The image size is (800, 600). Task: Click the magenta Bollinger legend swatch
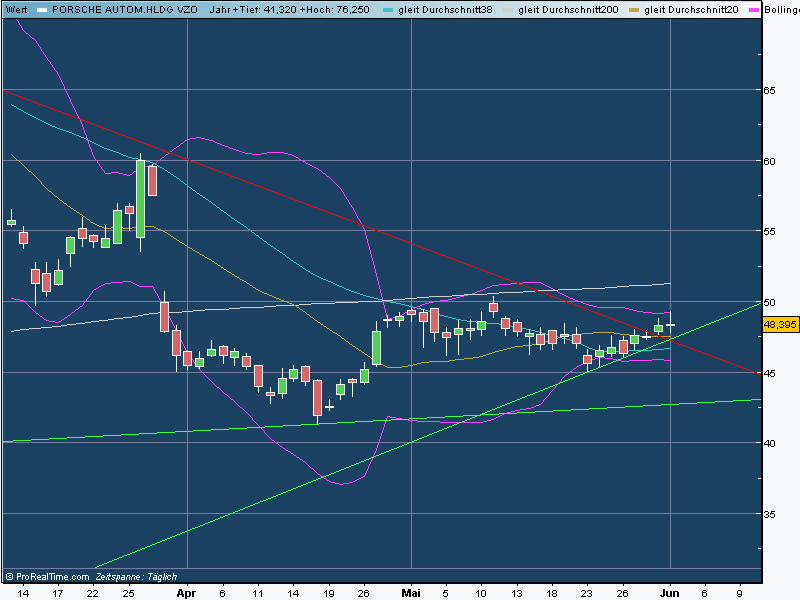pyautogui.click(x=754, y=10)
